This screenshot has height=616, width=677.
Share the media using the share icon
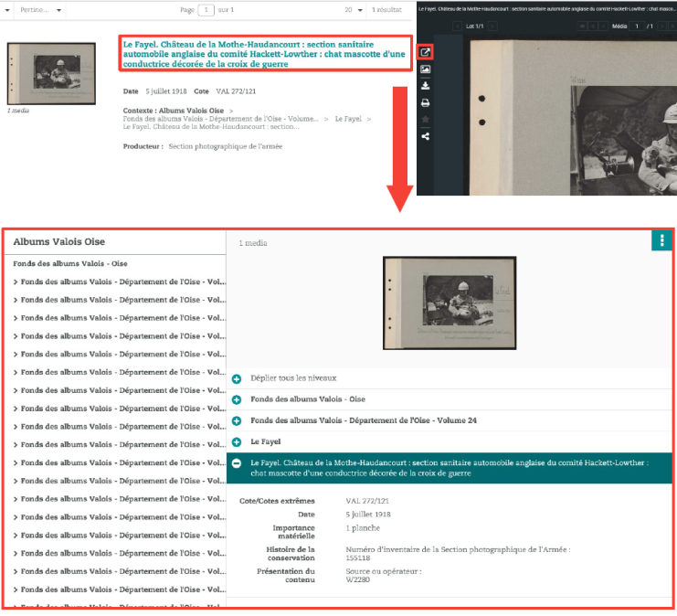tap(425, 136)
